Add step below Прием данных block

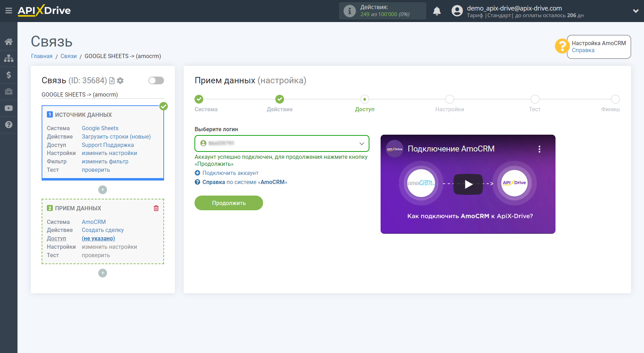pos(102,273)
